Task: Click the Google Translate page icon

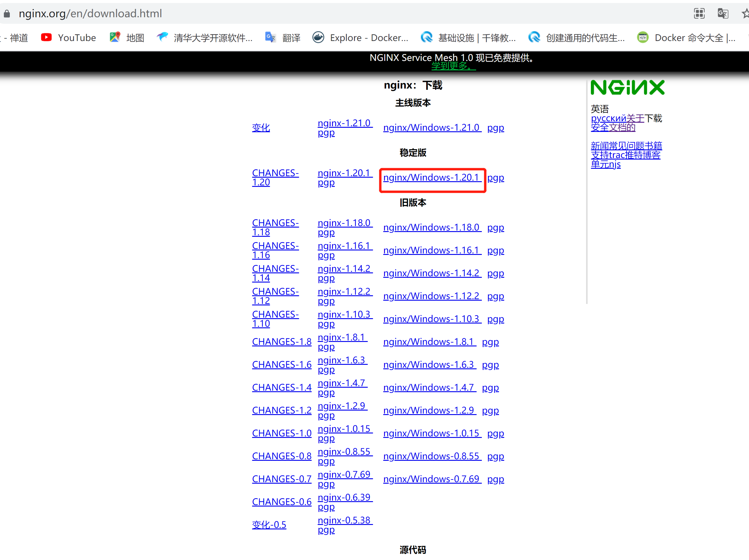Action: pos(723,14)
